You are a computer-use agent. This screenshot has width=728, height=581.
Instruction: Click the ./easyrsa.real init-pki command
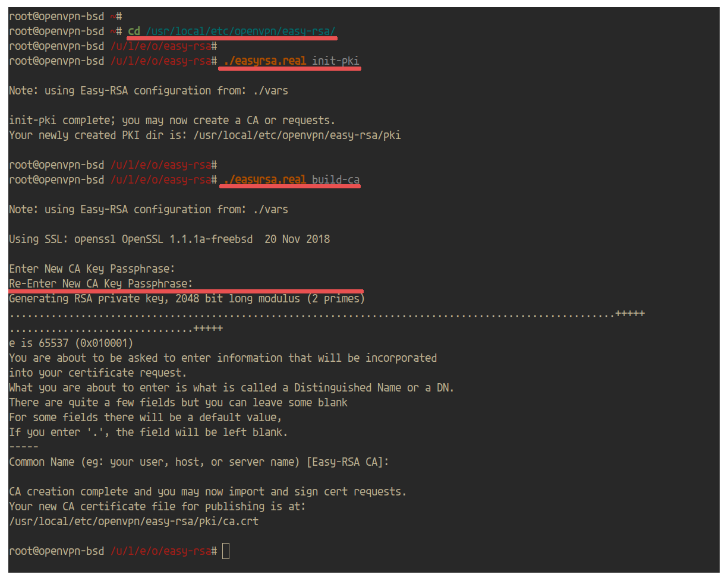tap(291, 61)
